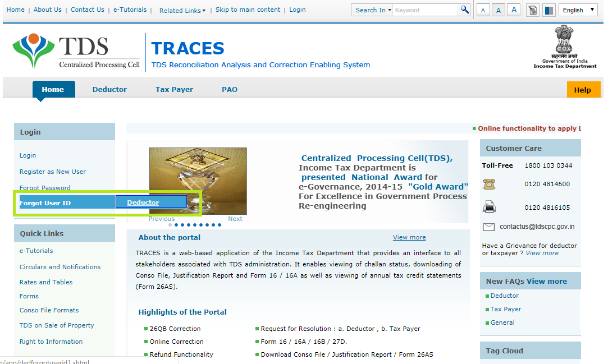Click the scrolling online functionality notice
This screenshot has width=608, height=364.
pyautogui.click(x=529, y=128)
